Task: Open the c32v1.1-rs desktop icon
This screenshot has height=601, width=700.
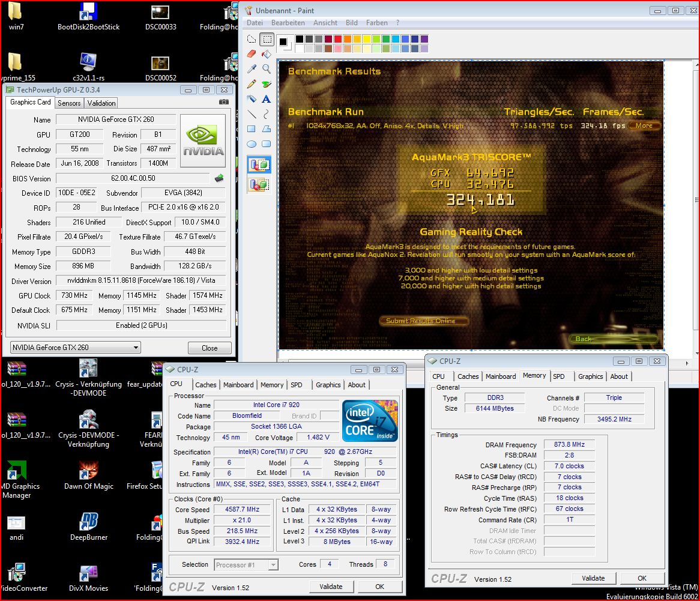Action: 88,67
